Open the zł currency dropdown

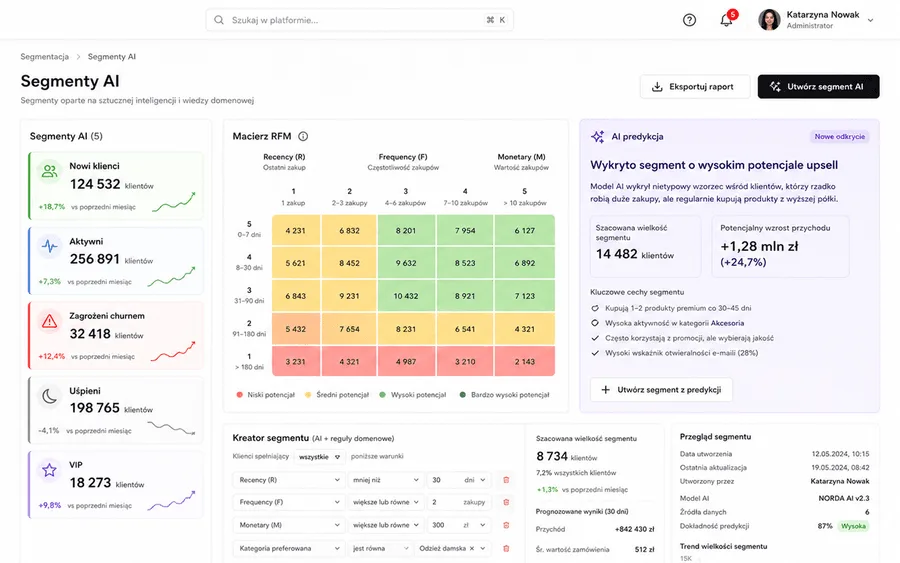coord(474,525)
